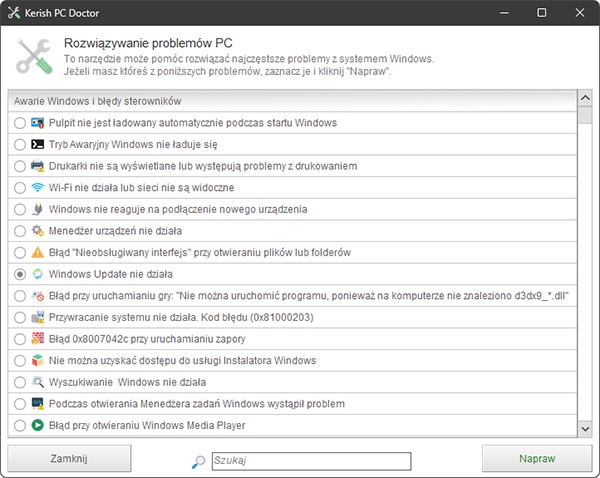Screen dimensions: 600x478
Task: Select radio for desktop not loading at startup
Action: 20,123
